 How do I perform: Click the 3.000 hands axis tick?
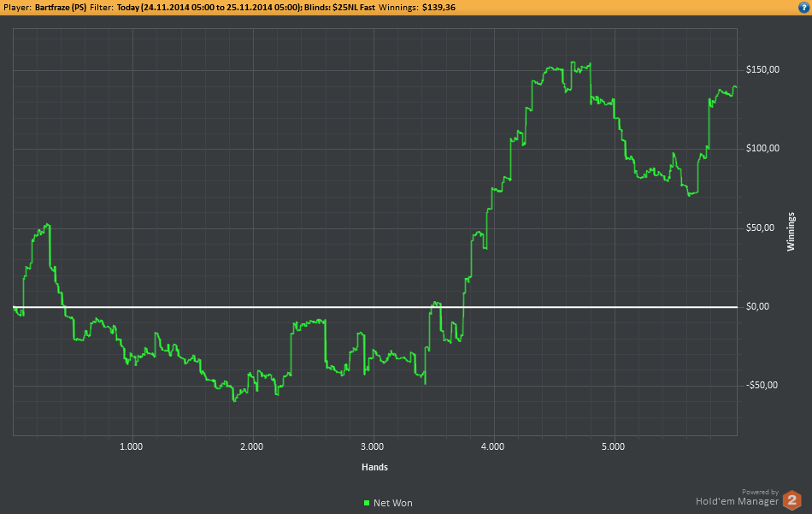point(372,446)
